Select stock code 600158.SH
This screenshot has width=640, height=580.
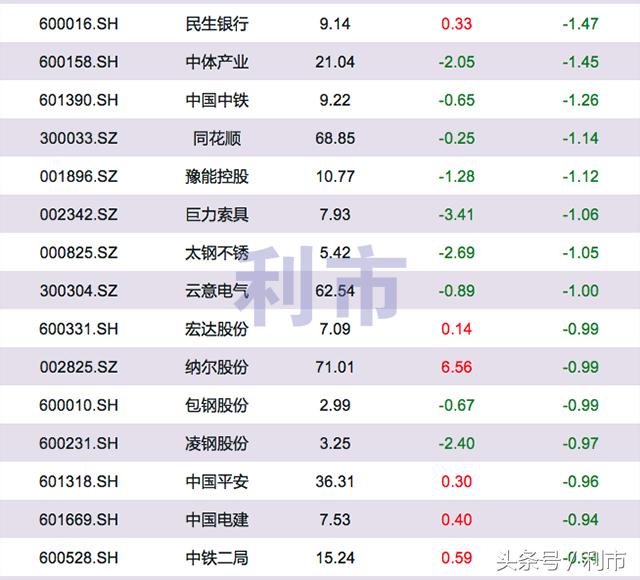coord(79,62)
